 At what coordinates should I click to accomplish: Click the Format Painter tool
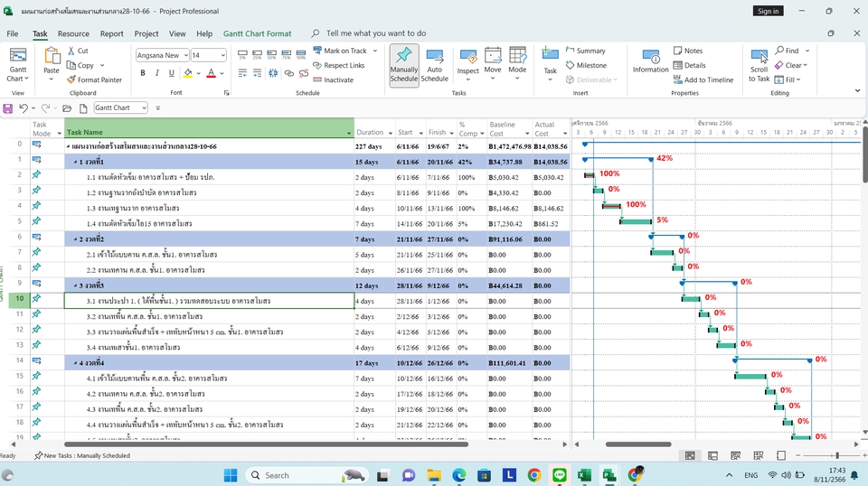coord(93,79)
